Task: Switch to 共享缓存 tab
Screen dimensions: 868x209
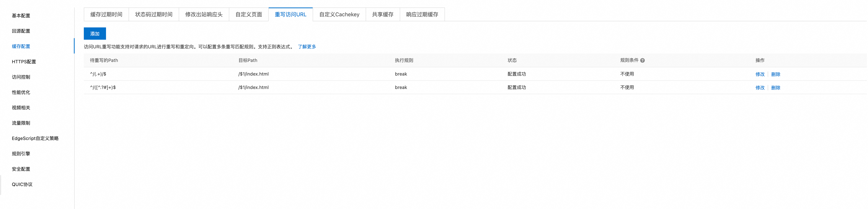Action: 383,15
